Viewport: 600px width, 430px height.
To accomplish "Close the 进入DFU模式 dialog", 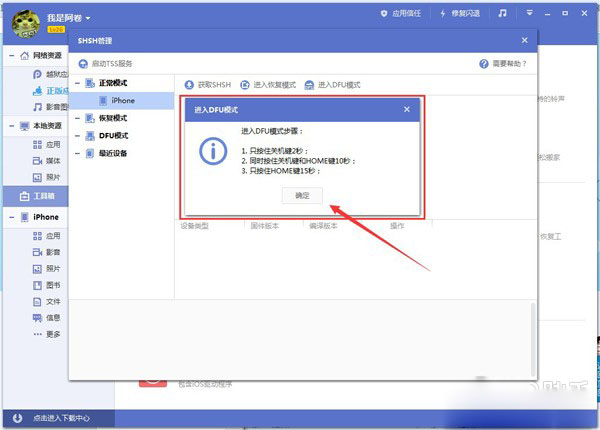I will pyautogui.click(x=406, y=109).
